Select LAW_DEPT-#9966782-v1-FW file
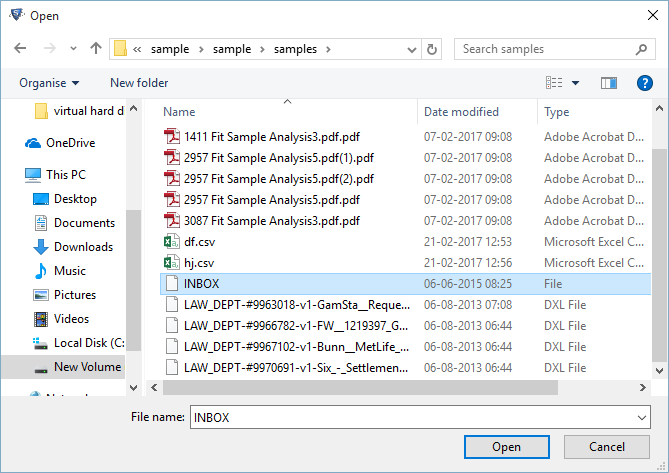The width and height of the screenshot is (669, 473). coord(296,325)
